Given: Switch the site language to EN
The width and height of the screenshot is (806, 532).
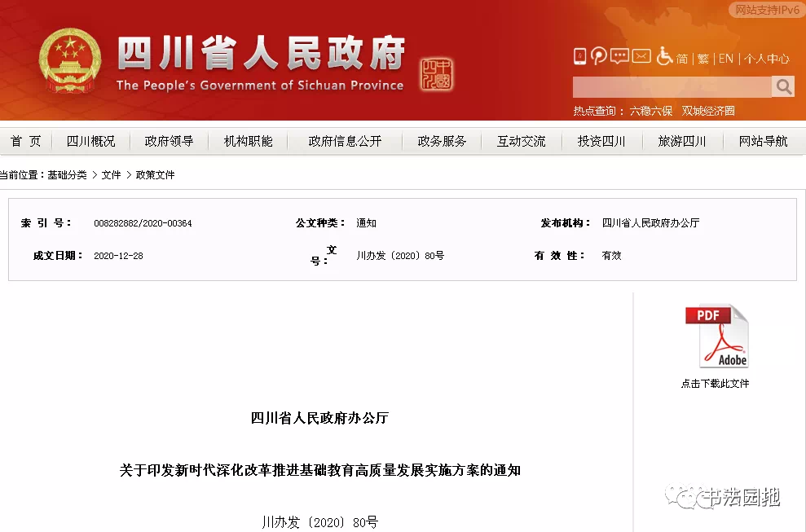Looking at the screenshot, I should (725, 59).
